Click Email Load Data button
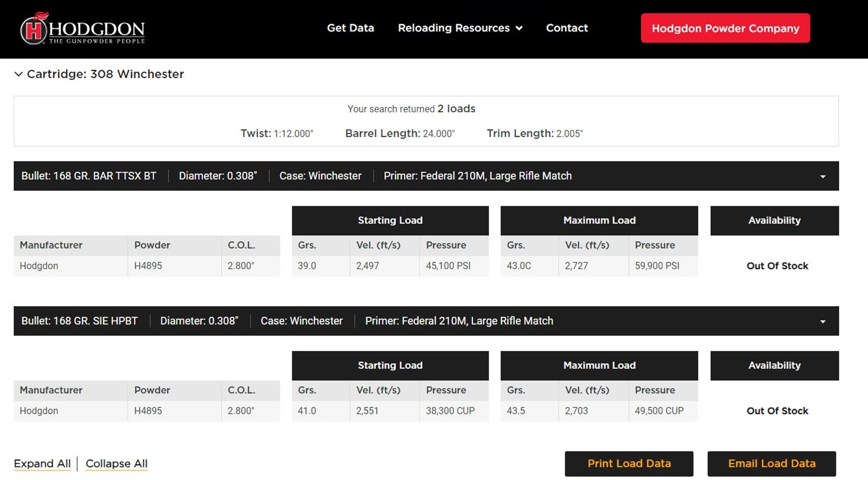868x480 pixels. coord(772,463)
